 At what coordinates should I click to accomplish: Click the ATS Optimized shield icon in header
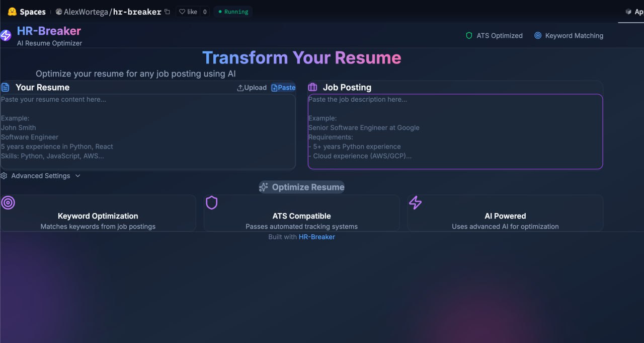468,35
